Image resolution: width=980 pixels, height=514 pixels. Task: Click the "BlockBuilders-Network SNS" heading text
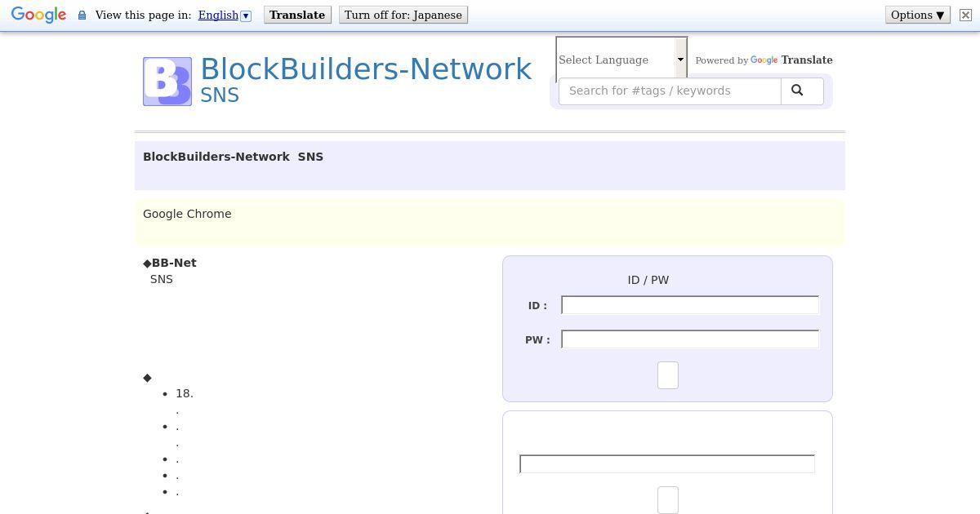233,157
